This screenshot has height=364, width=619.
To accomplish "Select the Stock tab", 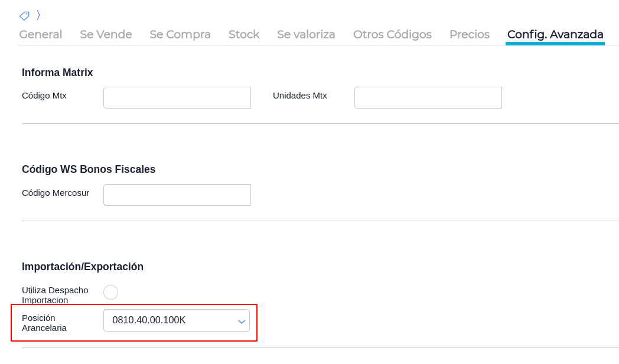I will point(244,35).
